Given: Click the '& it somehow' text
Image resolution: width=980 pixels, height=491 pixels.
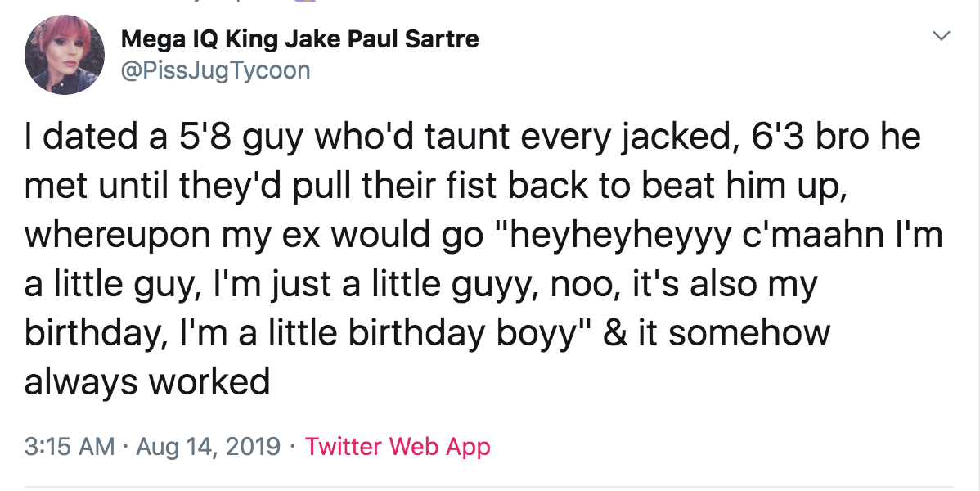Looking at the screenshot, I should tap(717, 332).
